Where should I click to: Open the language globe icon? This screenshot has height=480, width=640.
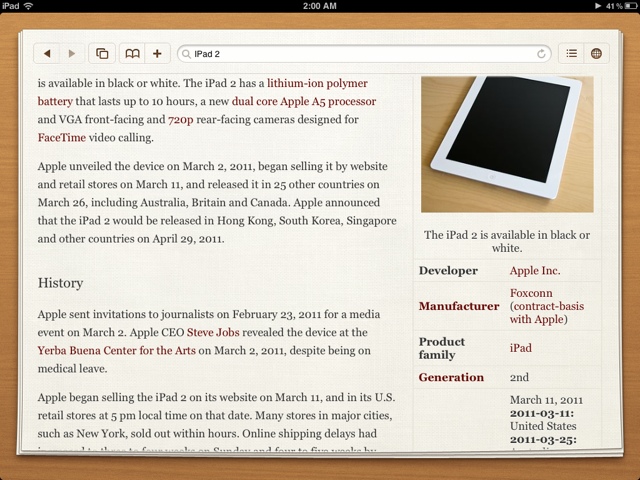click(x=596, y=53)
